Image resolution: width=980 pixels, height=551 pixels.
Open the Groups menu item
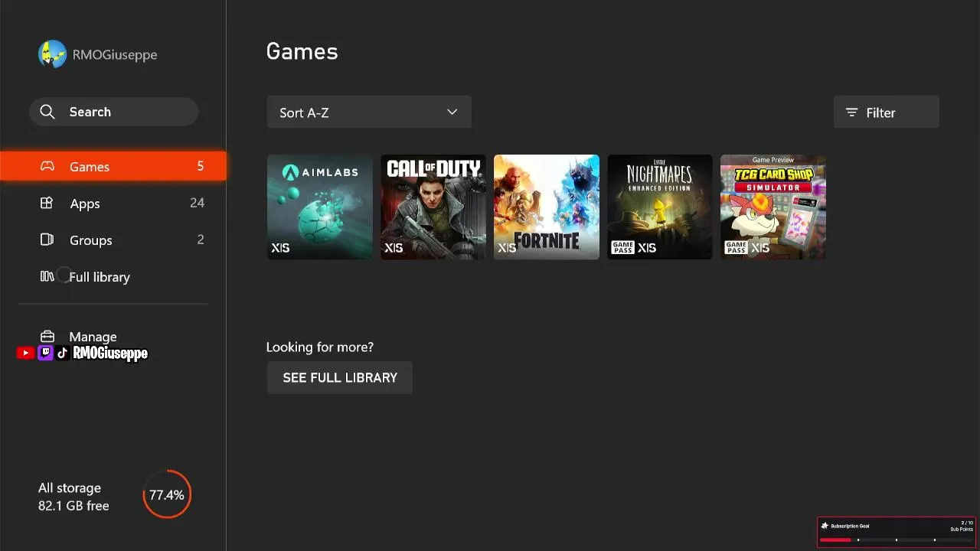click(x=113, y=240)
